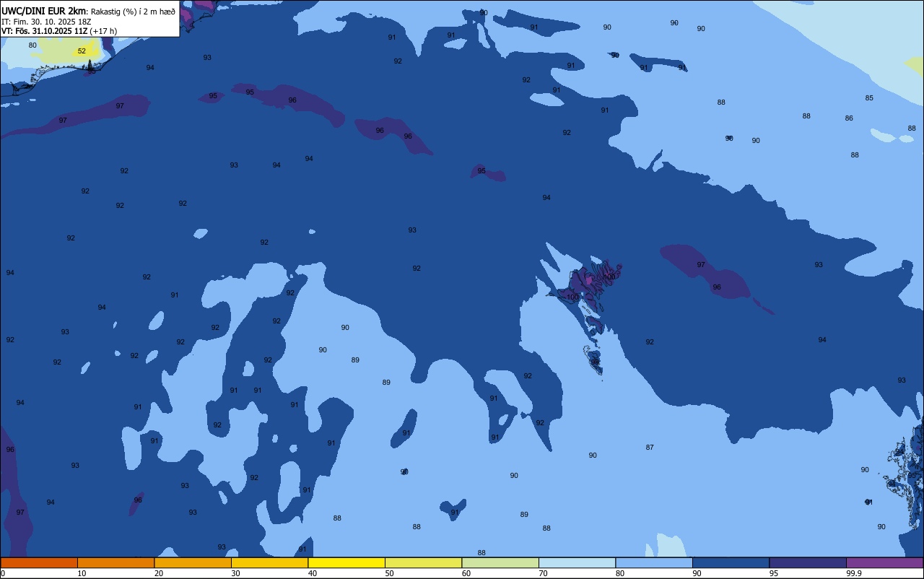
Task: Click the "70" legend tick label
Action: tap(543, 573)
